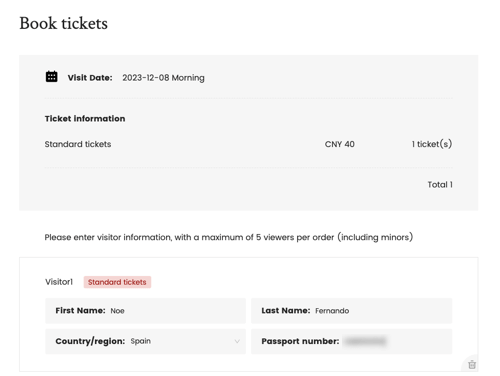Screen dimensions: 500x376
Task: Open the Country/region dropdown showing Spain
Action: (145, 341)
